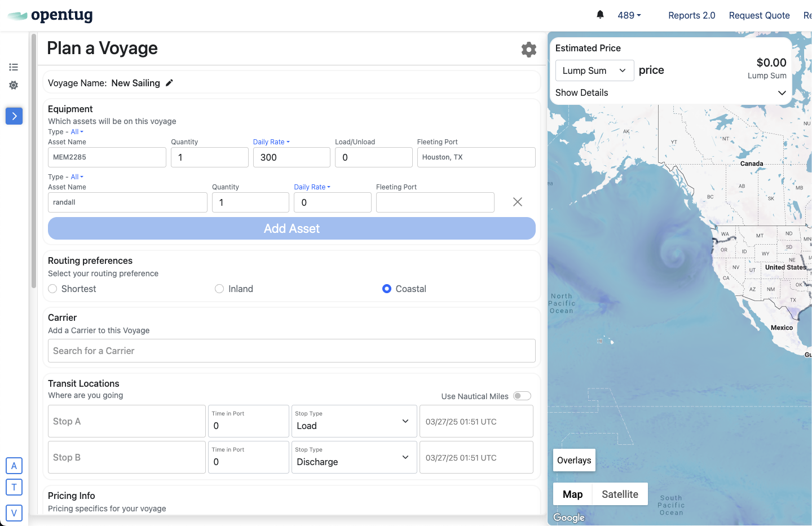The width and height of the screenshot is (812, 526).
Task: Choose the Inland routing preference
Action: point(219,289)
